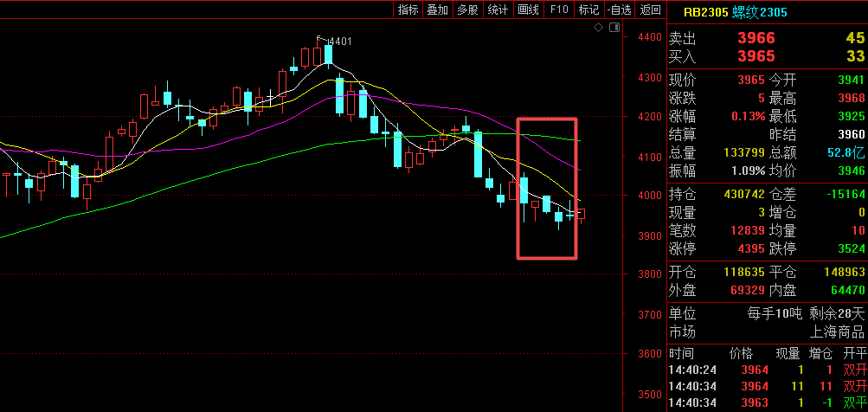The image size is (868, 412).
Task: Click the RB2305 contract code title
Action: pos(706,12)
